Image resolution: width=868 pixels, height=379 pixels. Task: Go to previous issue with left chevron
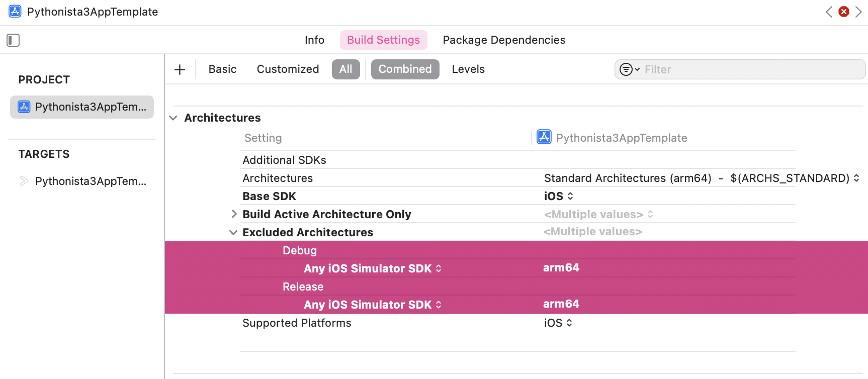pyautogui.click(x=829, y=12)
